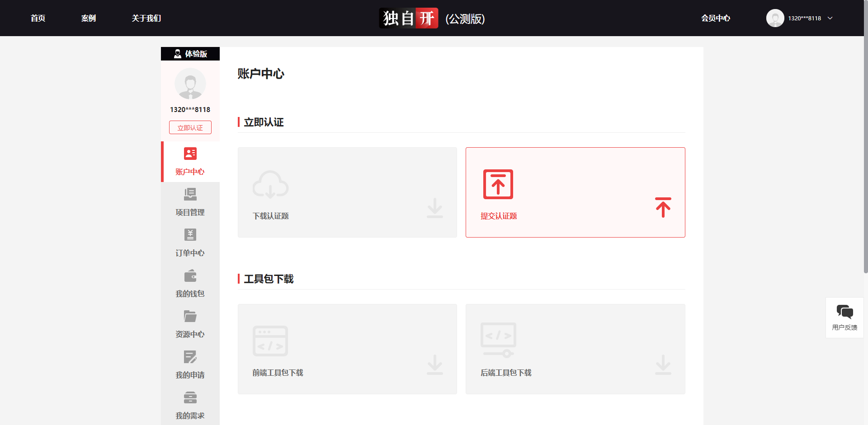Image resolution: width=868 pixels, height=425 pixels.
Task: Select the 我的需求 sidebar label
Action: (x=190, y=416)
